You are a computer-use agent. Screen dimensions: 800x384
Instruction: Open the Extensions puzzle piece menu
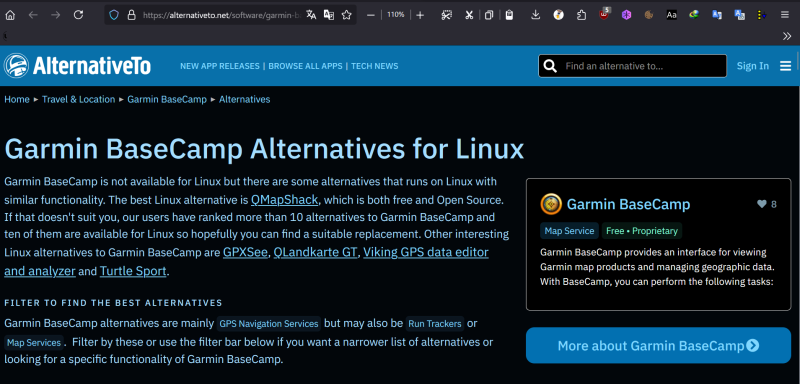(x=581, y=15)
